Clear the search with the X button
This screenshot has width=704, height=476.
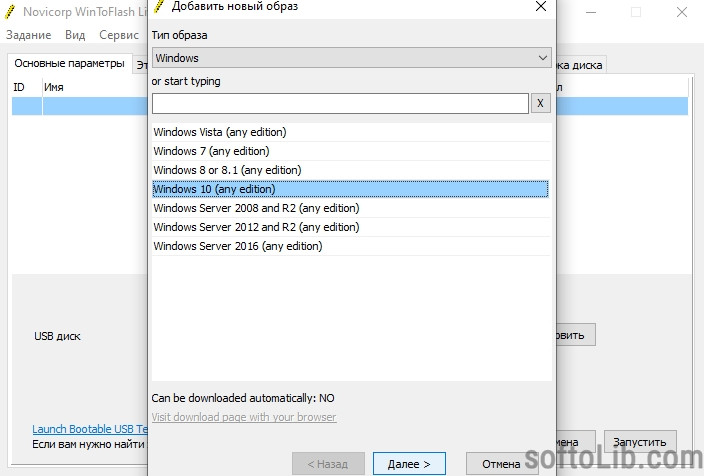541,103
